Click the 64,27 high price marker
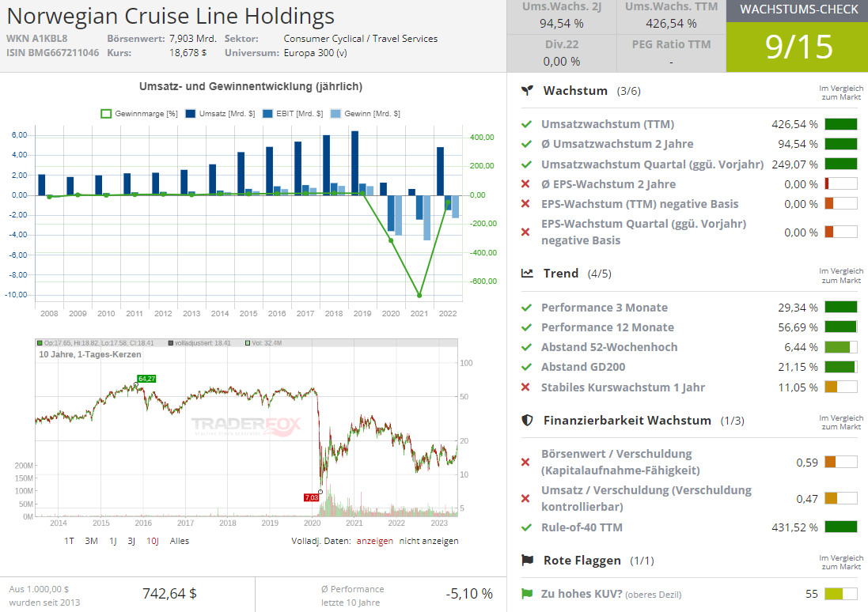The height and width of the screenshot is (612, 868). (x=146, y=379)
